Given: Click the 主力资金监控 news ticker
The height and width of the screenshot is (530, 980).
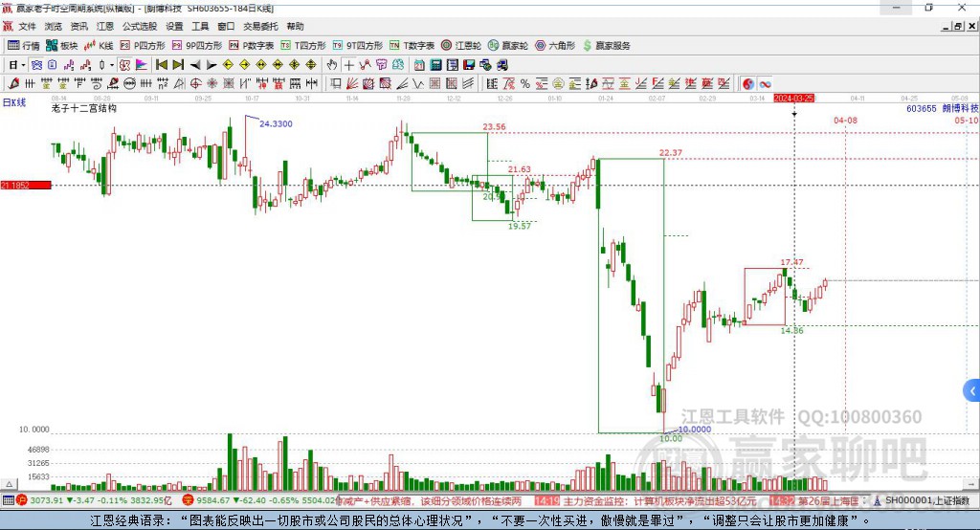Looking at the screenshot, I should click(647, 501).
